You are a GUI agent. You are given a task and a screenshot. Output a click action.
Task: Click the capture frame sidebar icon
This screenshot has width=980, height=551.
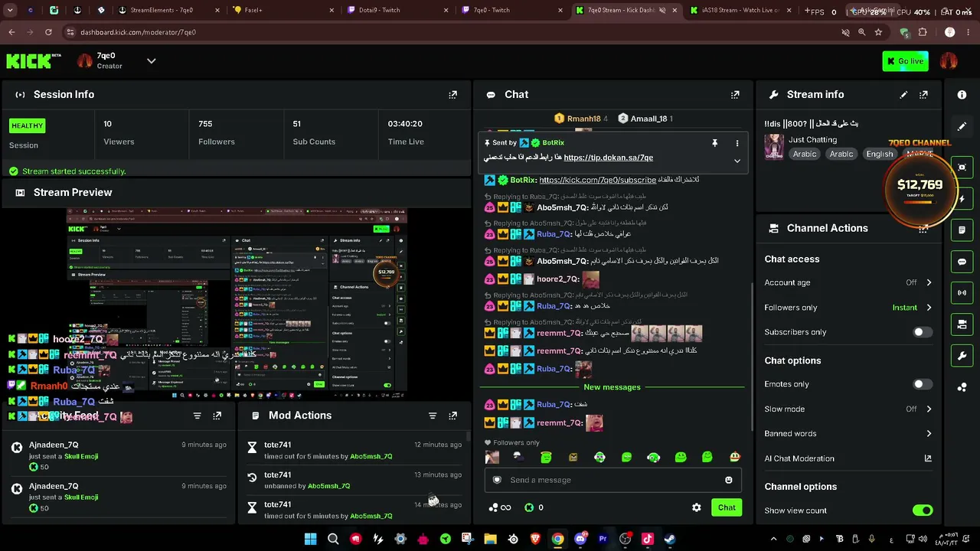[962, 168]
